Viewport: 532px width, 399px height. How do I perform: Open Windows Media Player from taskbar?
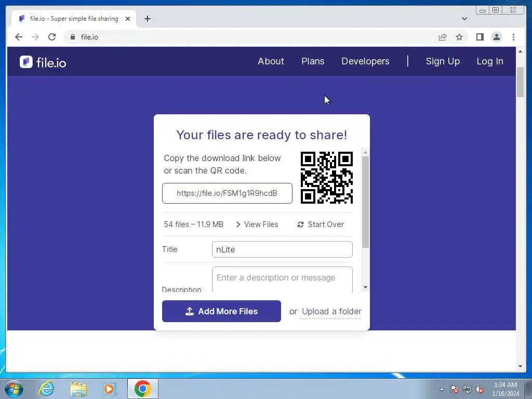coord(110,389)
